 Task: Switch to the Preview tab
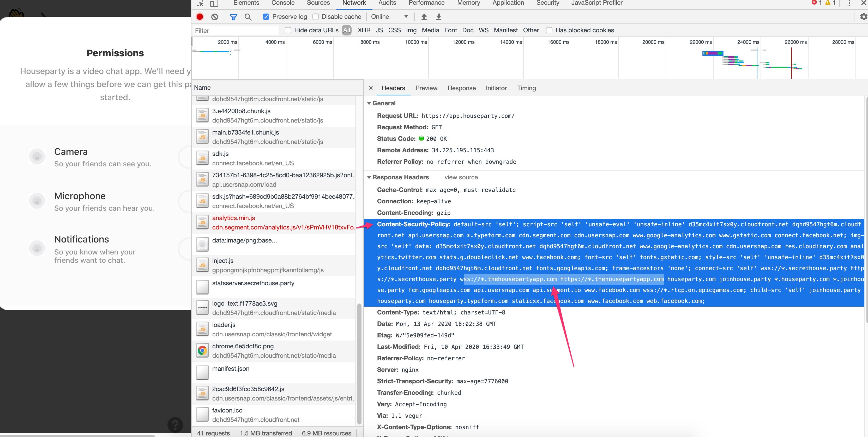(x=426, y=88)
